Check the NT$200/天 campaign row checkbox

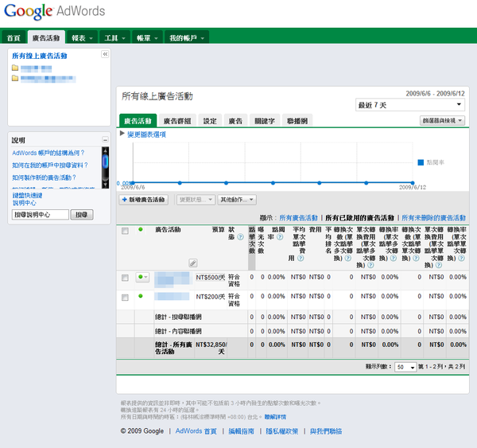(x=125, y=298)
